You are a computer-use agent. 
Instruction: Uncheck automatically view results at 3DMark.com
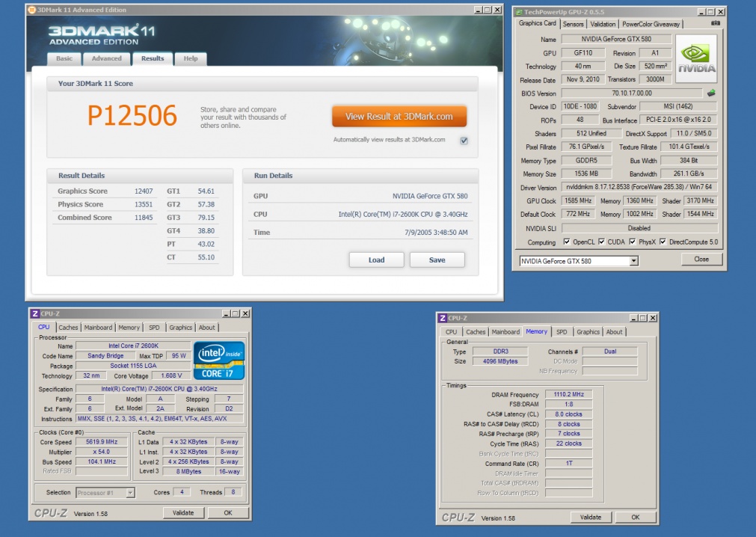[x=464, y=140]
